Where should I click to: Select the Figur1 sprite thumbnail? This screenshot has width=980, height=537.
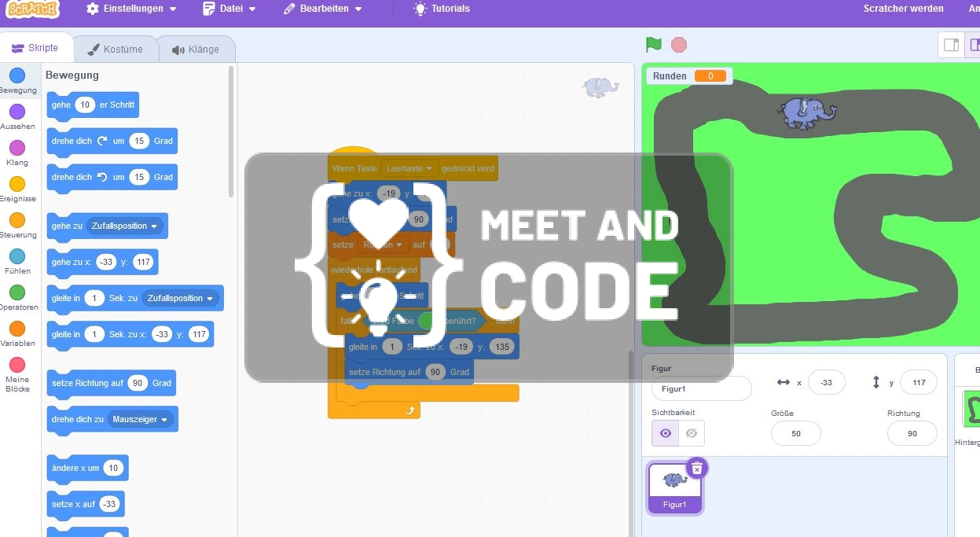(x=674, y=487)
